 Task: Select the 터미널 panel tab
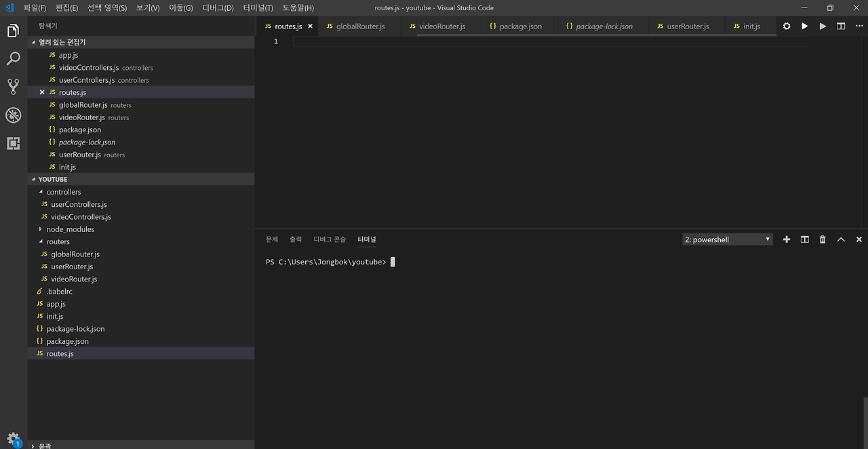[x=367, y=239]
